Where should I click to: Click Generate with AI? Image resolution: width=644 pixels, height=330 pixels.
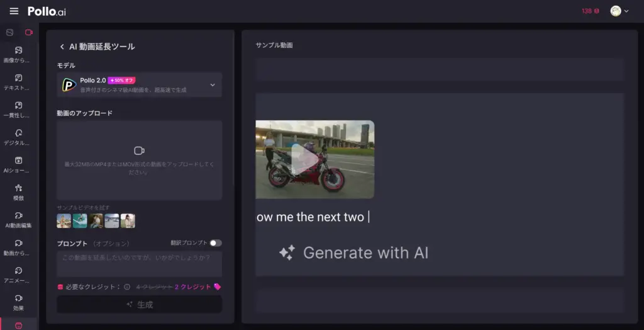coord(353,253)
